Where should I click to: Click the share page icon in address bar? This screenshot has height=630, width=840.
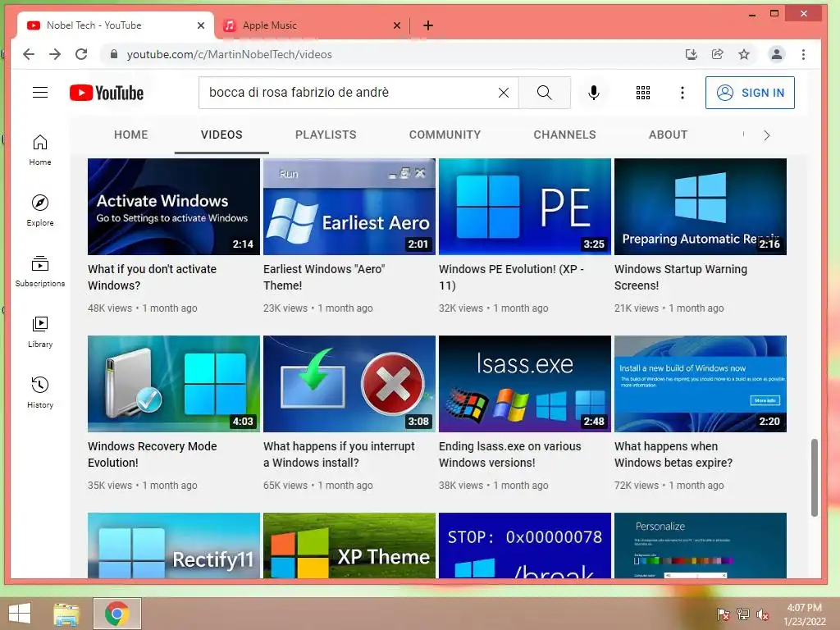(717, 54)
